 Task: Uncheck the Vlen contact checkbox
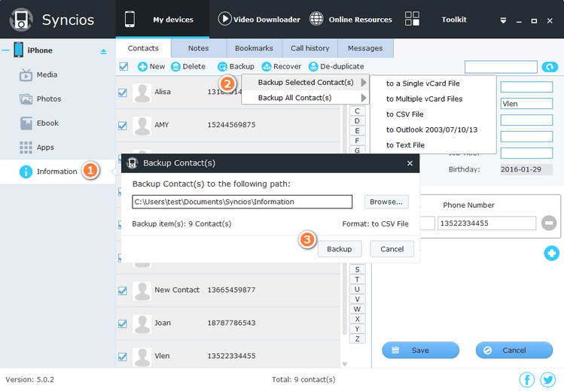click(123, 357)
